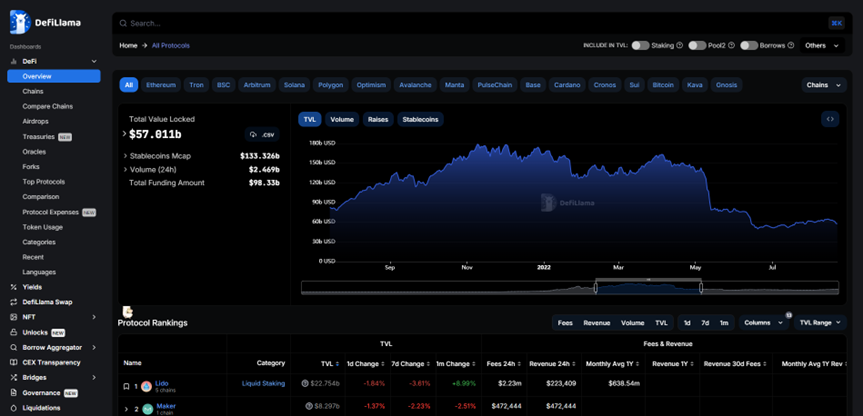This screenshot has width=863, height=416.
Task: Open the Others TVL options dropdown
Action: (822, 46)
